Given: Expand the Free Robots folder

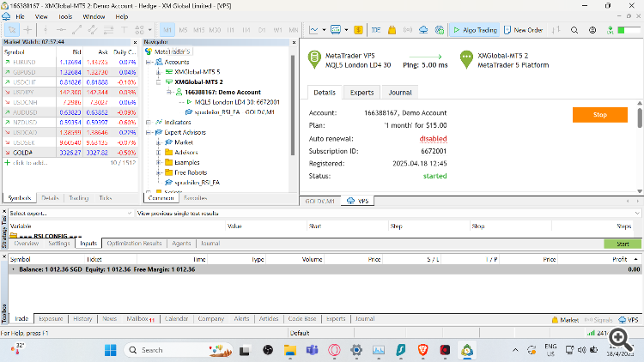Looking at the screenshot, I should (x=159, y=172).
